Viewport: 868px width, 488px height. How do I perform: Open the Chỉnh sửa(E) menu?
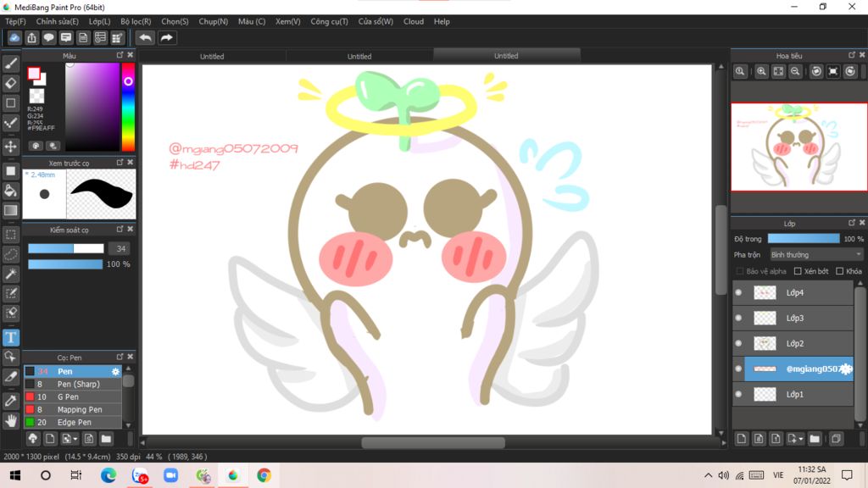point(58,21)
